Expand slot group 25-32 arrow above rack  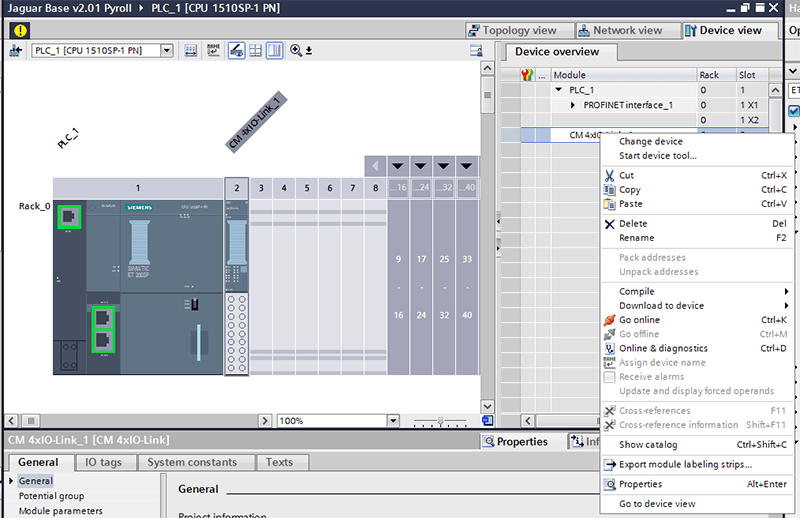click(443, 166)
